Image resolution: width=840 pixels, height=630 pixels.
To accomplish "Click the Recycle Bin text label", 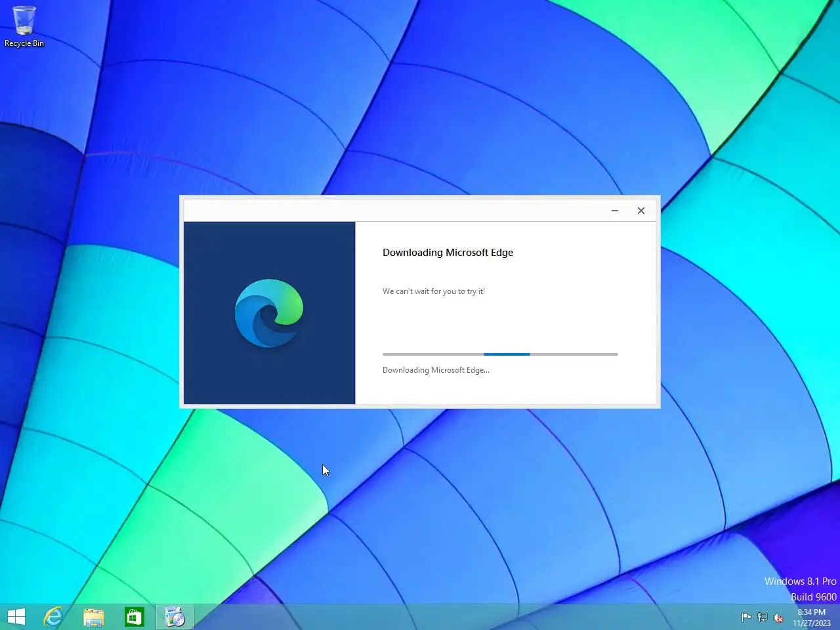I will click(x=24, y=43).
